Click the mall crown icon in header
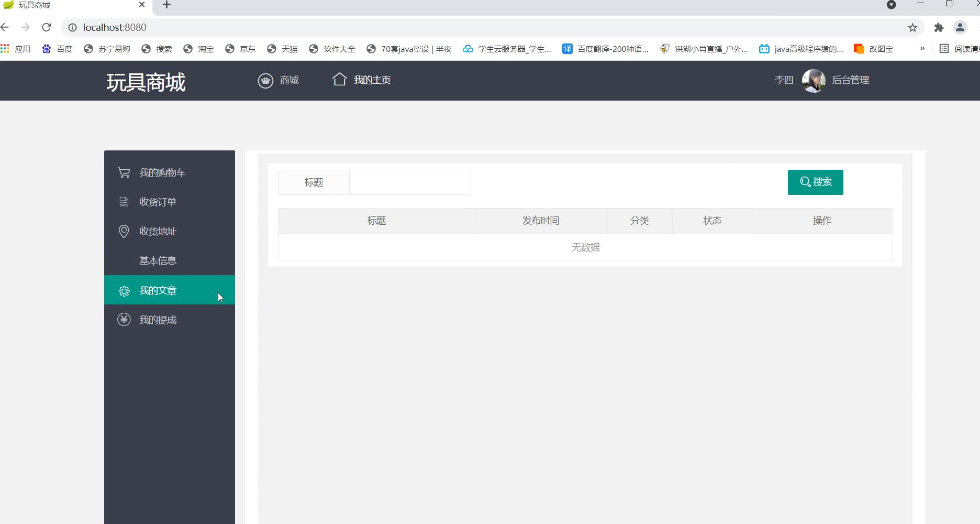 [265, 81]
